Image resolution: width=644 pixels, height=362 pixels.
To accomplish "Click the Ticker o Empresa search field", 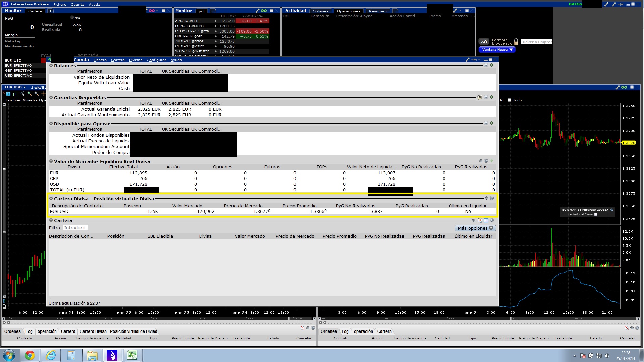I will (x=536, y=42).
